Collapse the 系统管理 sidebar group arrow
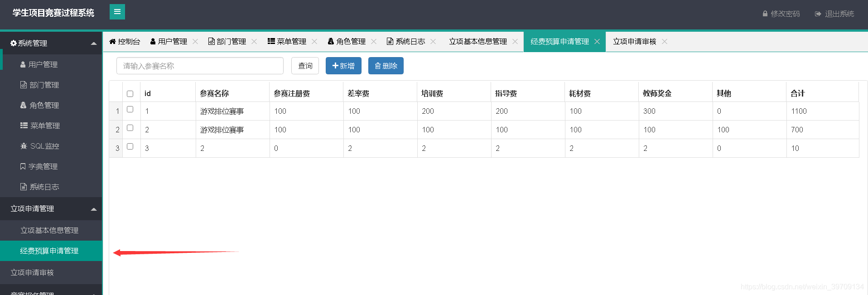Viewport: 868px width, 295px height. pos(94,44)
